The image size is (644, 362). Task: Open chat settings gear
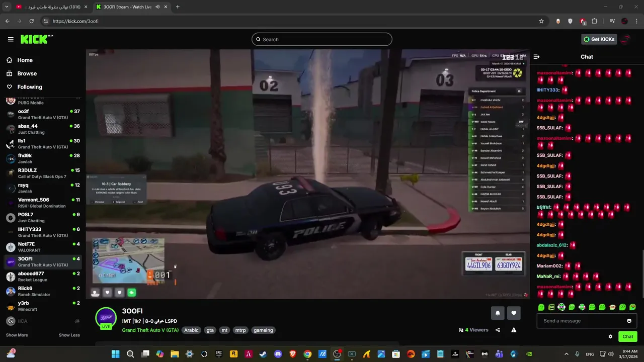[610, 337]
